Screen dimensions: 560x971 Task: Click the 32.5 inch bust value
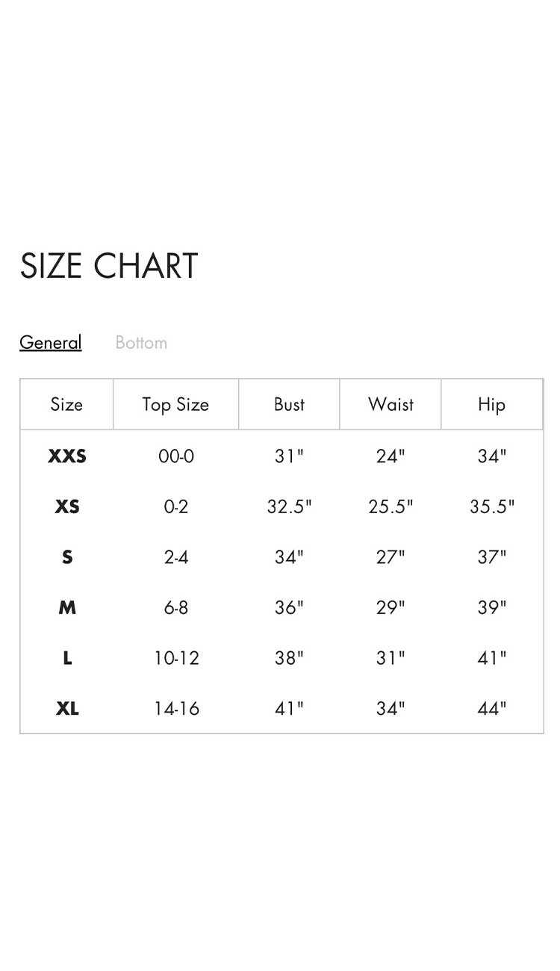coord(288,506)
